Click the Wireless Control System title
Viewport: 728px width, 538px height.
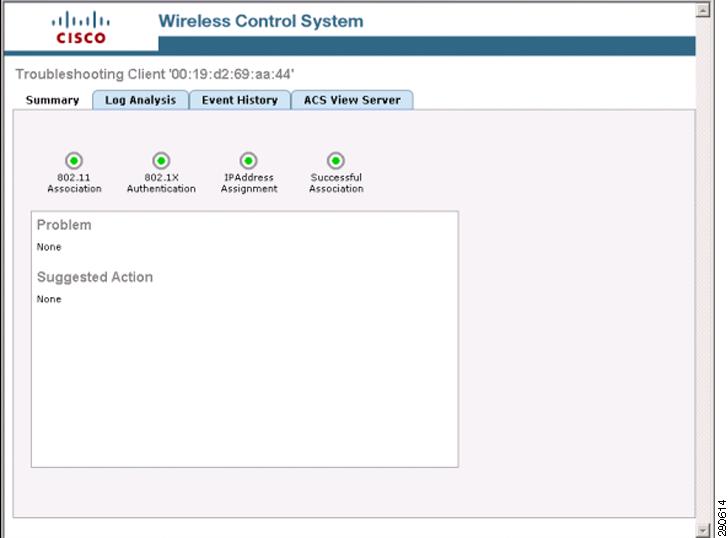tap(261, 21)
